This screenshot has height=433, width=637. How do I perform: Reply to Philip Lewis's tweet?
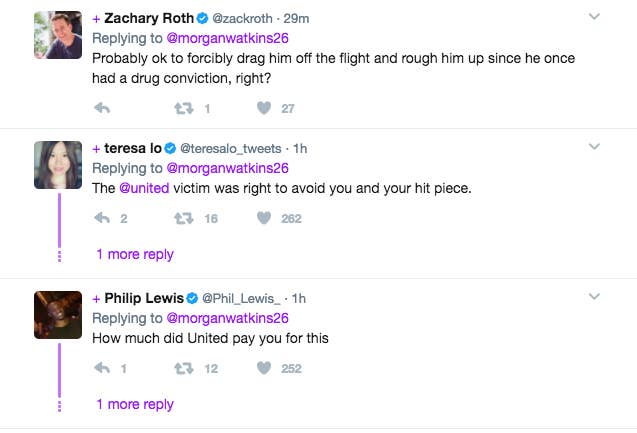pos(102,368)
